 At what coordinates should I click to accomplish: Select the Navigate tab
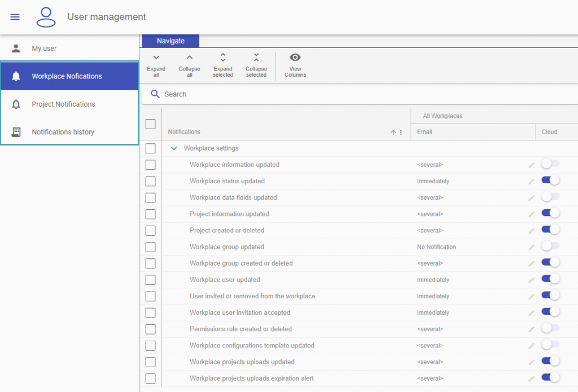pos(170,41)
